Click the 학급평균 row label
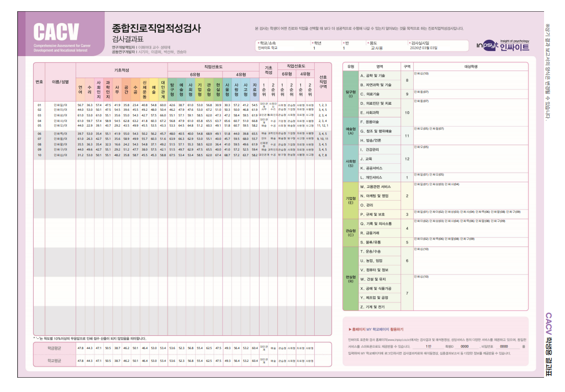 55,348
